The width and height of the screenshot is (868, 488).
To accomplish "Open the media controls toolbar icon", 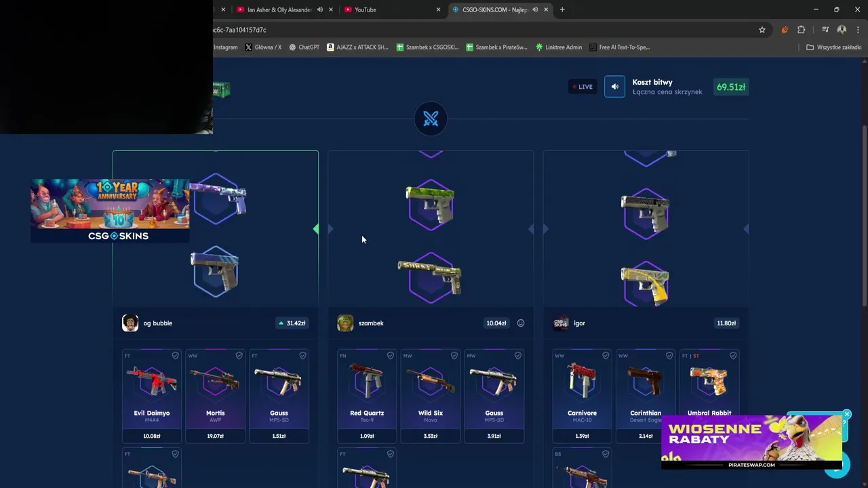I will pos(825,30).
